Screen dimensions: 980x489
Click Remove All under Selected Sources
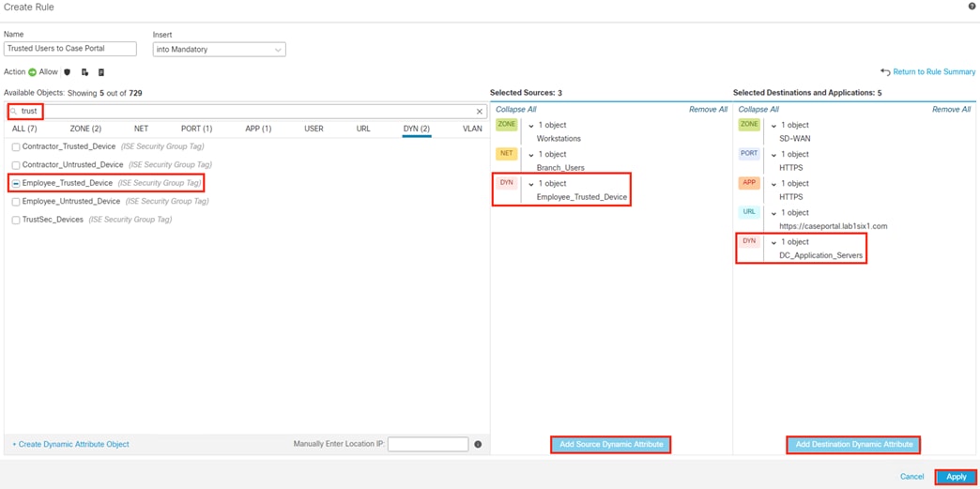[x=708, y=110]
